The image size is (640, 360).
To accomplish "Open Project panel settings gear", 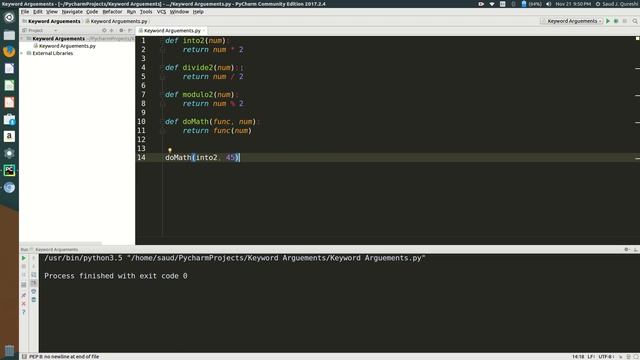I will coord(122,31).
